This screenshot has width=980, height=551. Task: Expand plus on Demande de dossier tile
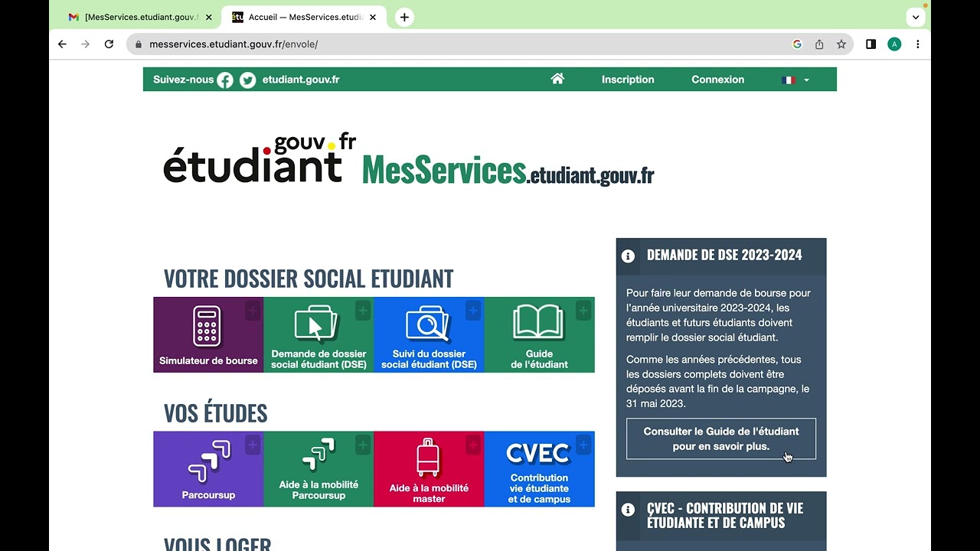click(x=363, y=311)
